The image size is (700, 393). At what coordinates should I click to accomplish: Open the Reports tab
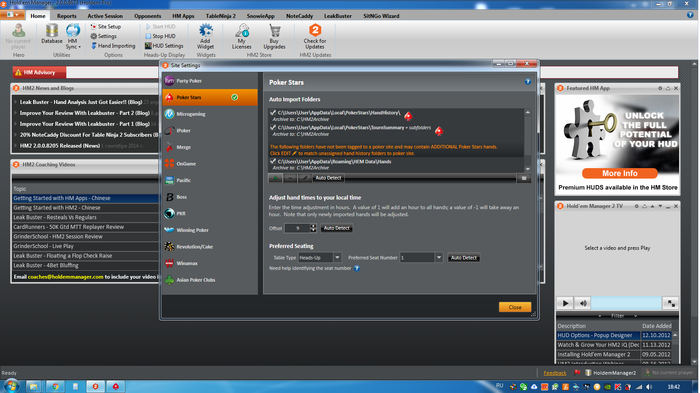(x=67, y=16)
